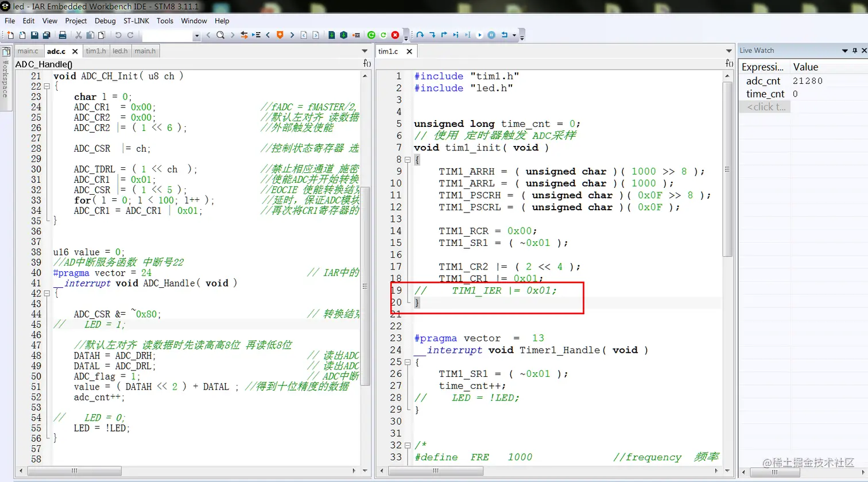
Task: Open the Project menu
Action: 76,21
